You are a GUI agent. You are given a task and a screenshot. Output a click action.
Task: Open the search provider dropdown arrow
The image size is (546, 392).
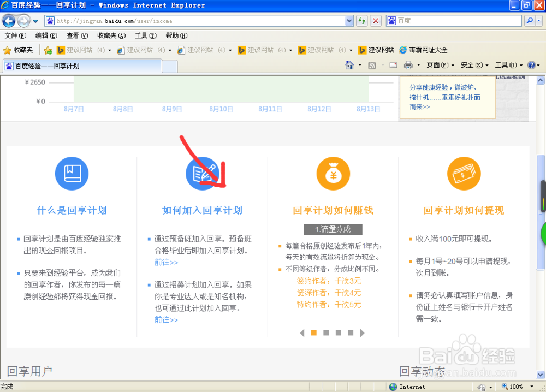(539, 21)
